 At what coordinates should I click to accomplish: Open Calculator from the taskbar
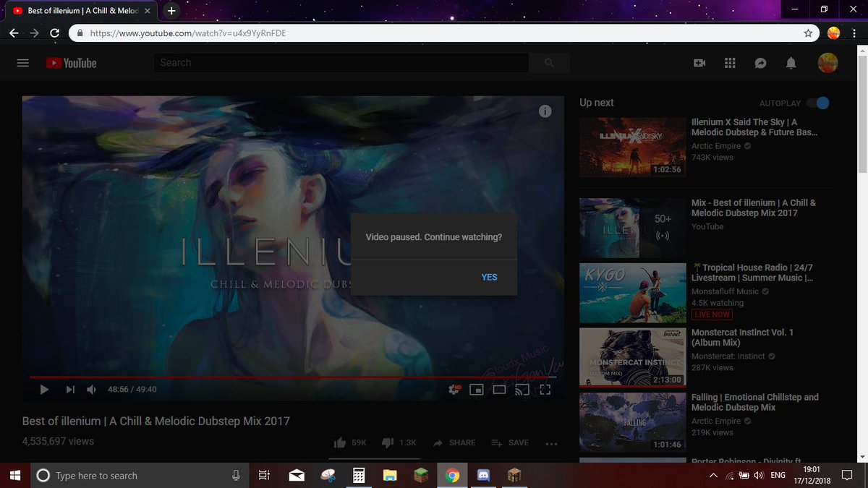coord(358,476)
